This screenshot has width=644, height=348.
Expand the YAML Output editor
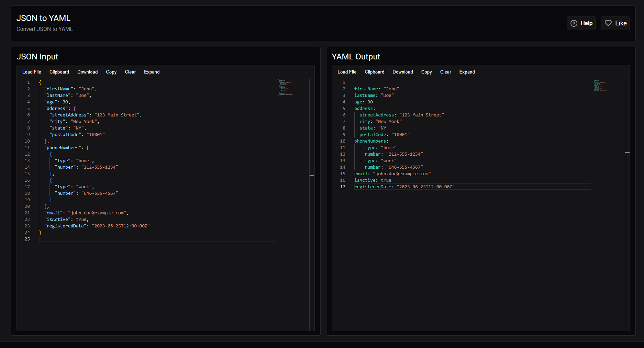[467, 72]
